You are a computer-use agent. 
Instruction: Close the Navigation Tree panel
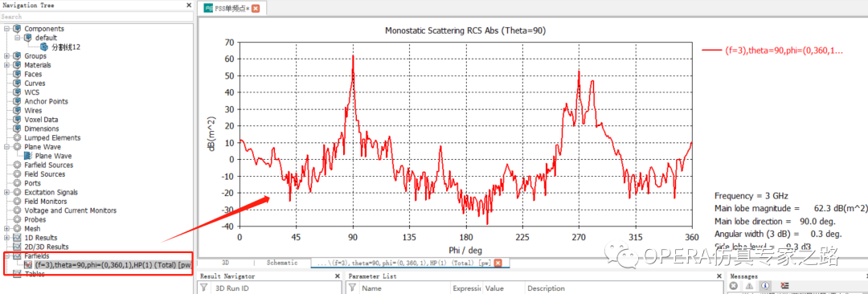[190, 5]
